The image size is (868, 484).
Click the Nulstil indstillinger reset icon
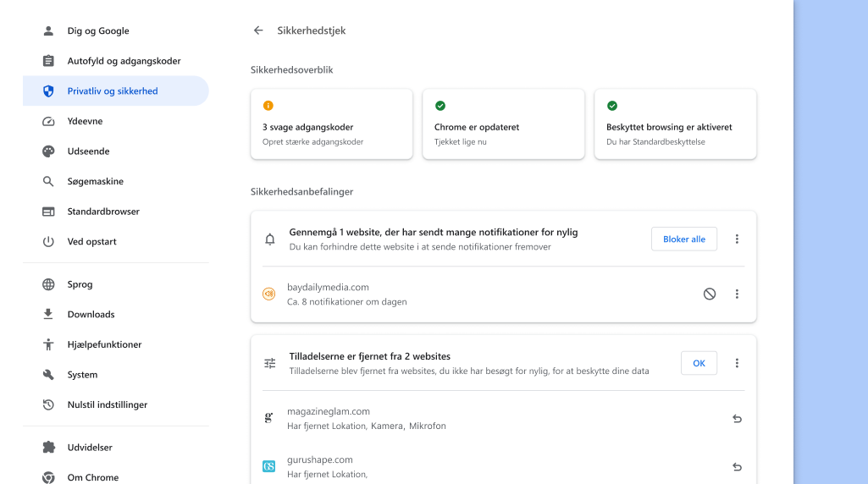[49, 405]
